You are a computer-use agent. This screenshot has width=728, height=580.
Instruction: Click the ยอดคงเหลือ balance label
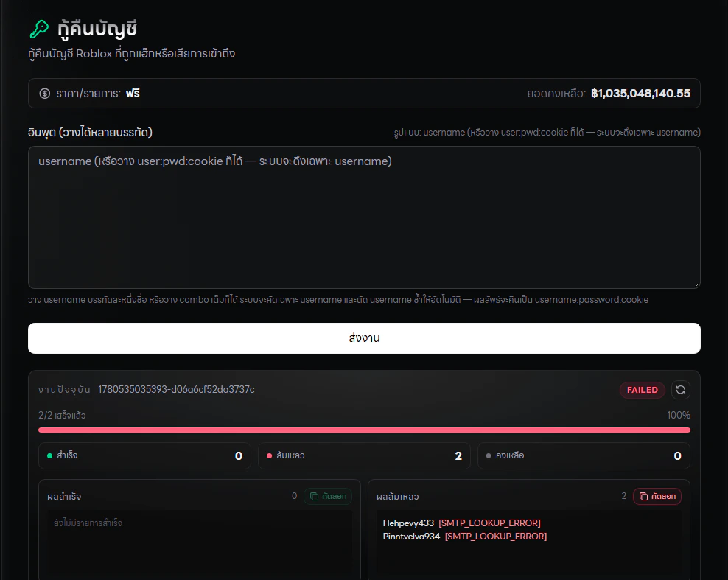pyautogui.click(x=556, y=94)
